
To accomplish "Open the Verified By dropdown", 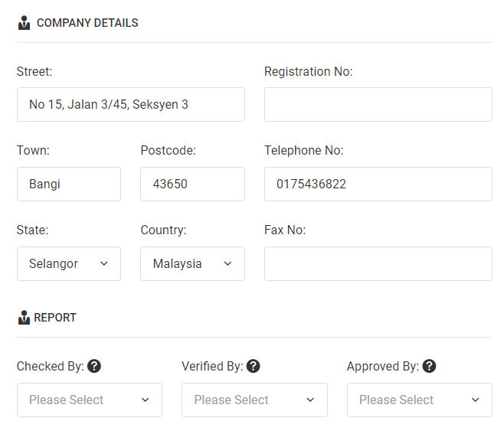I will 254,400.
